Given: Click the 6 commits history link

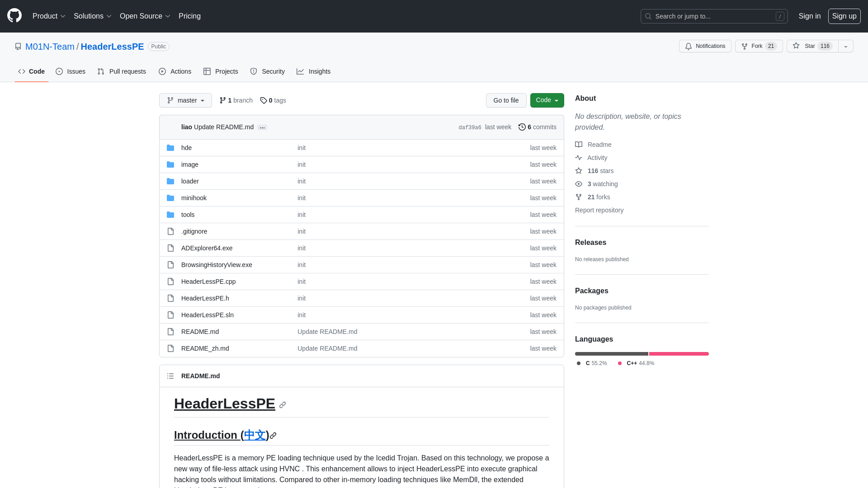Looking at the screenshot, I should [537, 127].
